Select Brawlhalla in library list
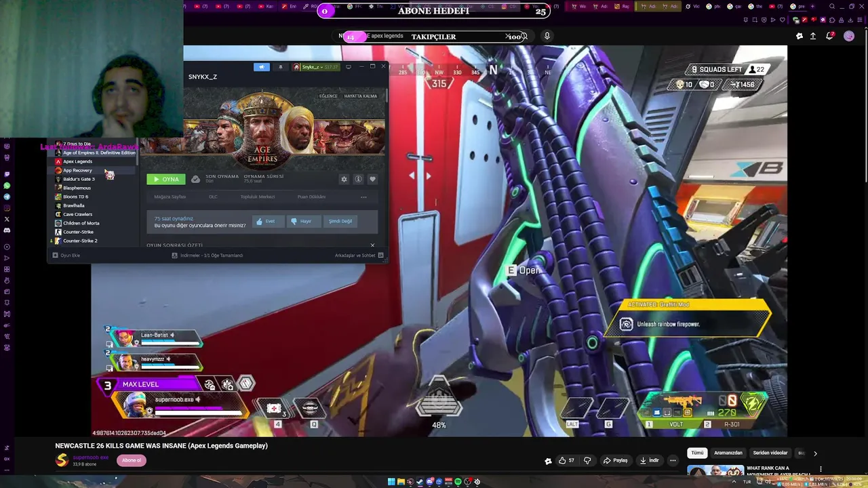The height and width of the screenshot is (488, 868). (73, 205)
